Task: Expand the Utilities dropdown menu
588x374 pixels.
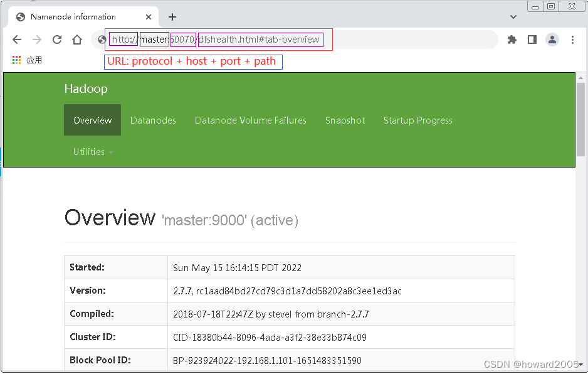Action: click(93, 152)
